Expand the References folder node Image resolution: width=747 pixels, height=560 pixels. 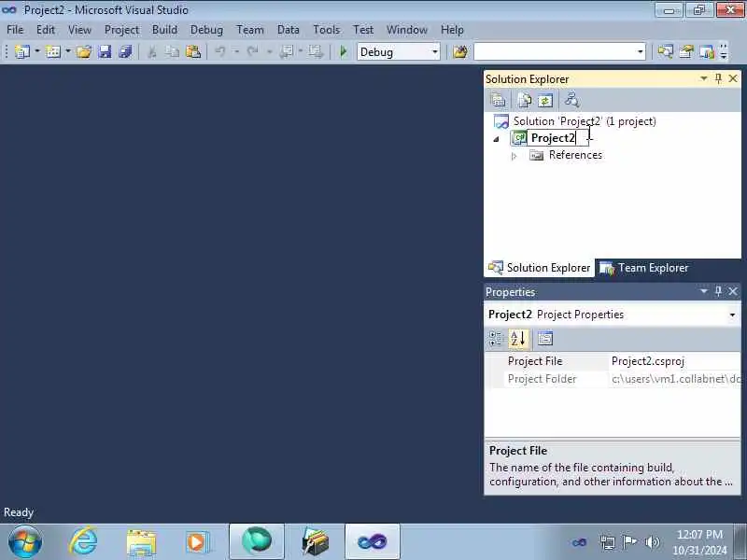click(514, 156)
